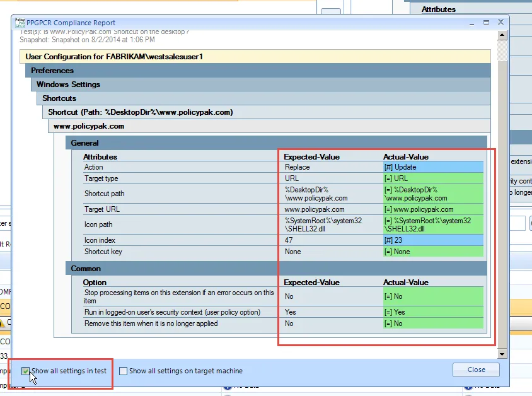
Task: Click Expected-Value header in the Common table
Action: 312,282
